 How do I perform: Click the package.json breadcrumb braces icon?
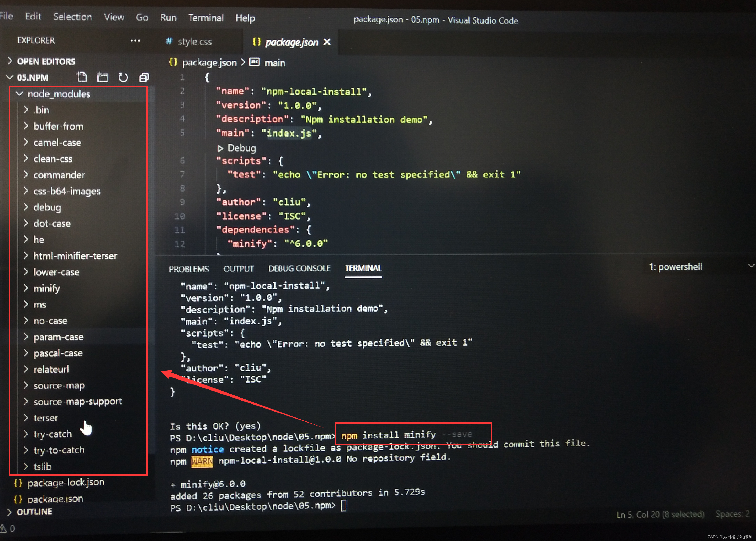click(173, 62)
